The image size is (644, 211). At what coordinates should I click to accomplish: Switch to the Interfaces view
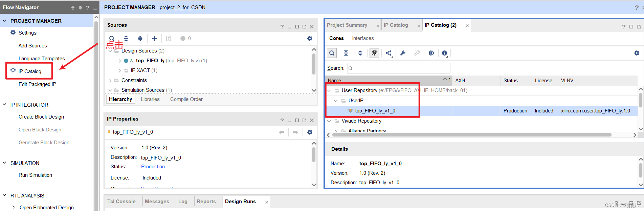pos(363,38)
